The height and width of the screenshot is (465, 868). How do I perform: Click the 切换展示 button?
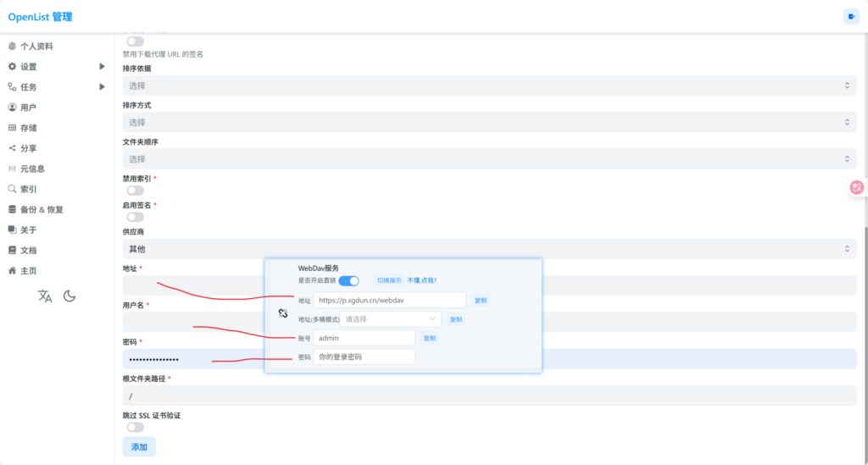pyautogui.click(x=389, y=280)
